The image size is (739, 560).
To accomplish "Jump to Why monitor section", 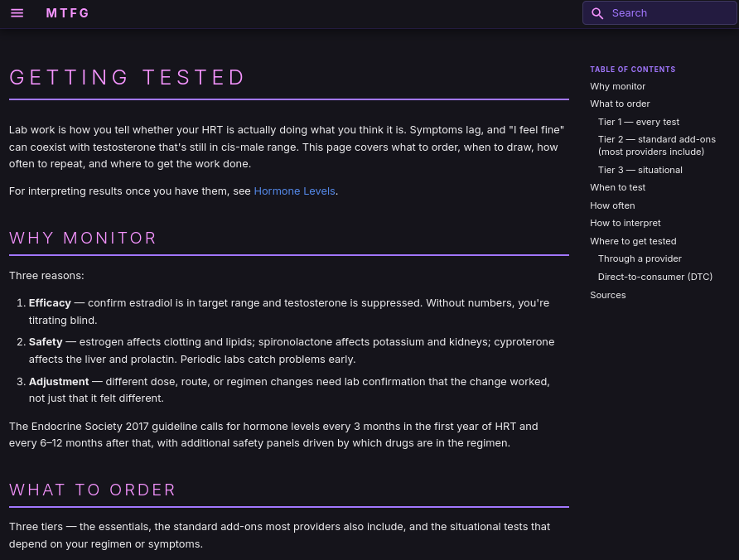I will pyautogui.click(x=617, y=86).
